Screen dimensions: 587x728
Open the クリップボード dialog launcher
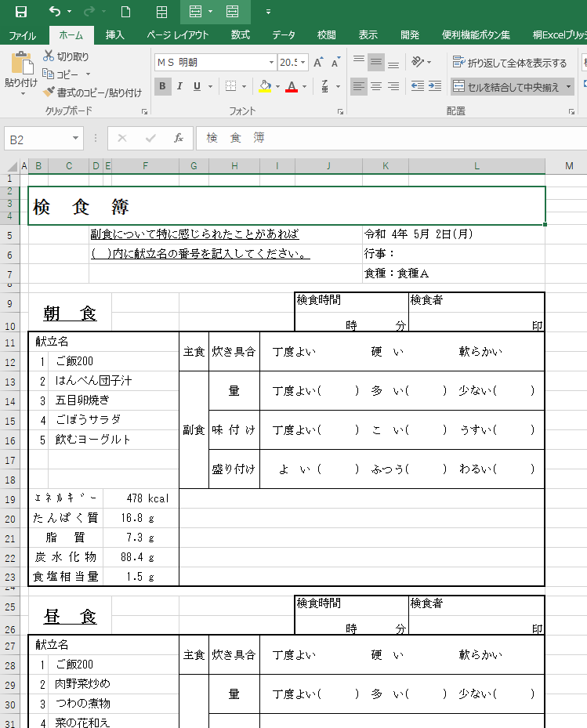144,111
